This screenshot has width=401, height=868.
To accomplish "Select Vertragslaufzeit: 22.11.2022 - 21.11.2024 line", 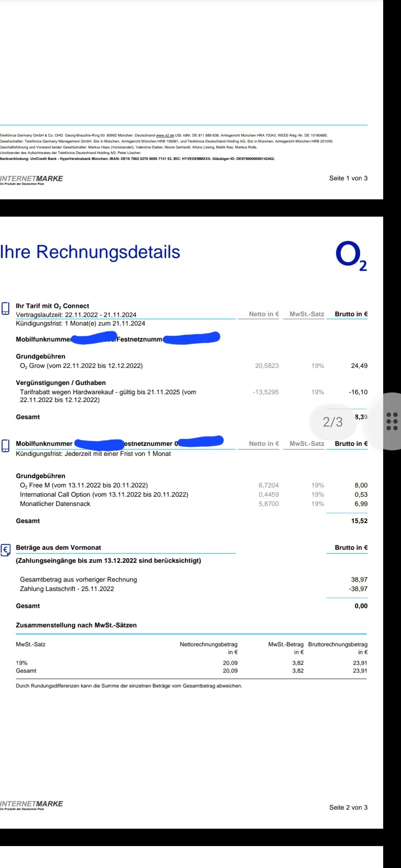I will (x=76, y=315).
